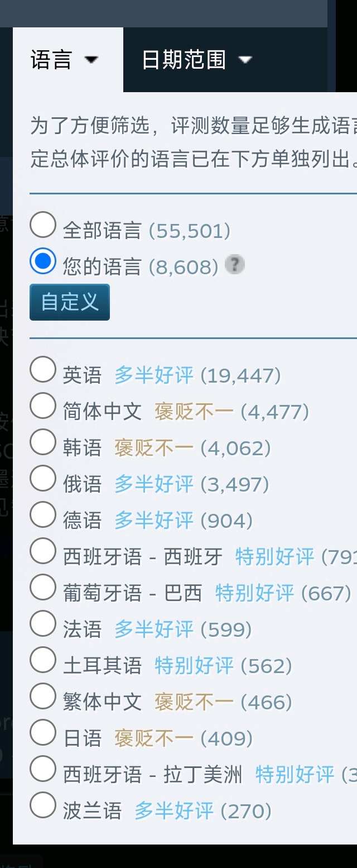Select the 繁体中文 radio button
Viewport: 357px width, 868px height.
43,697
